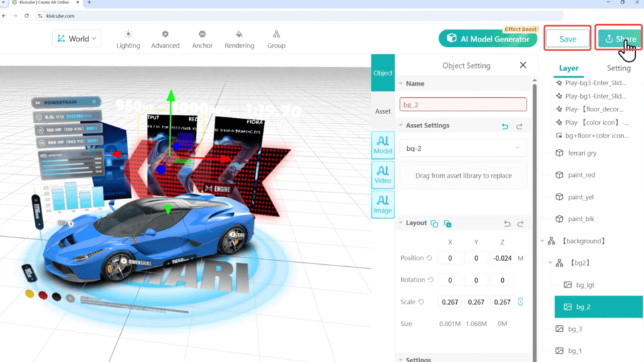Click the black paint swatch in the scene

coord(56,297)
